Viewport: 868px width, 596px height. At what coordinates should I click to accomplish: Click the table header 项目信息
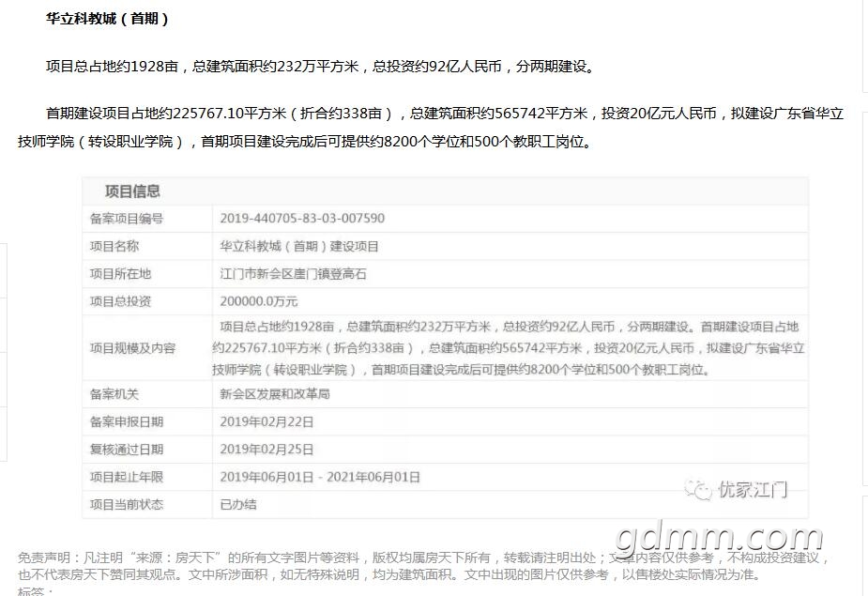[x=132, y=191]
